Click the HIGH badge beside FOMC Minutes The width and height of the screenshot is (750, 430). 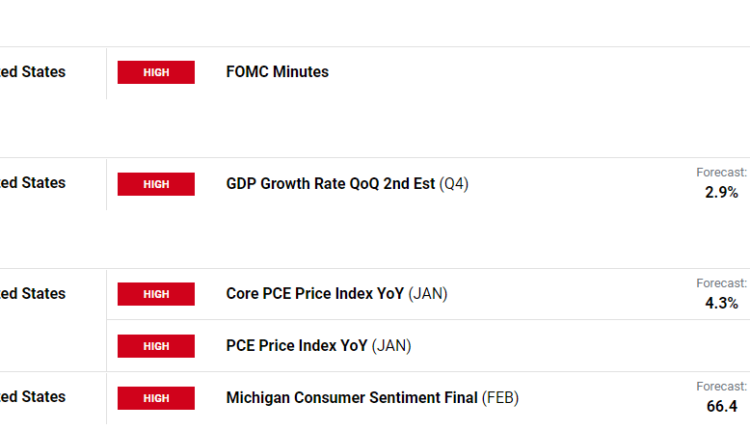point(156,72)
